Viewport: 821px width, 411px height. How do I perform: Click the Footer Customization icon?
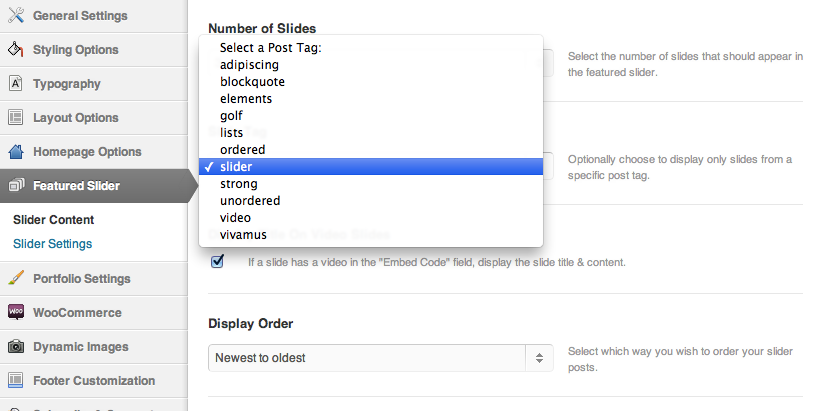tap(16, 381)
